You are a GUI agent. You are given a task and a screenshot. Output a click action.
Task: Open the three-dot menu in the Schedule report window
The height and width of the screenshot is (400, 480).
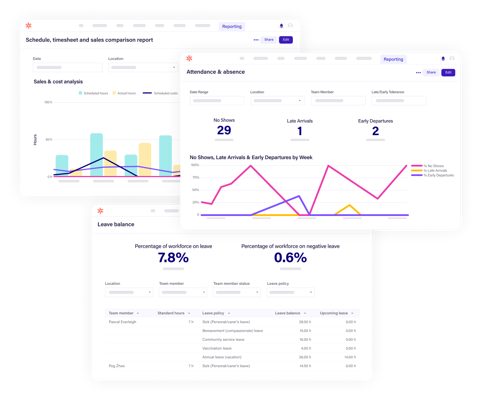click(256, 40)
